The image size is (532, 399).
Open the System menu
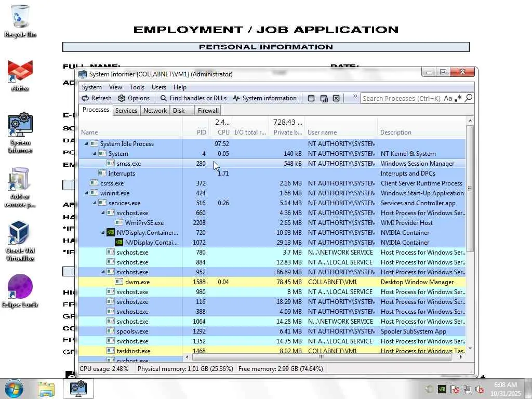click(x=91, y=87)
